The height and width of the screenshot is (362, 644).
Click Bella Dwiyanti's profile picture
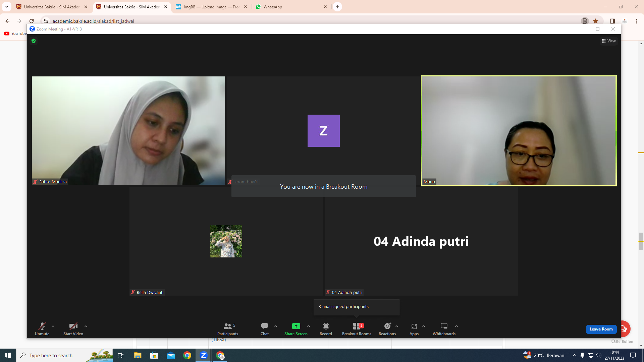[x=226, y=241]
